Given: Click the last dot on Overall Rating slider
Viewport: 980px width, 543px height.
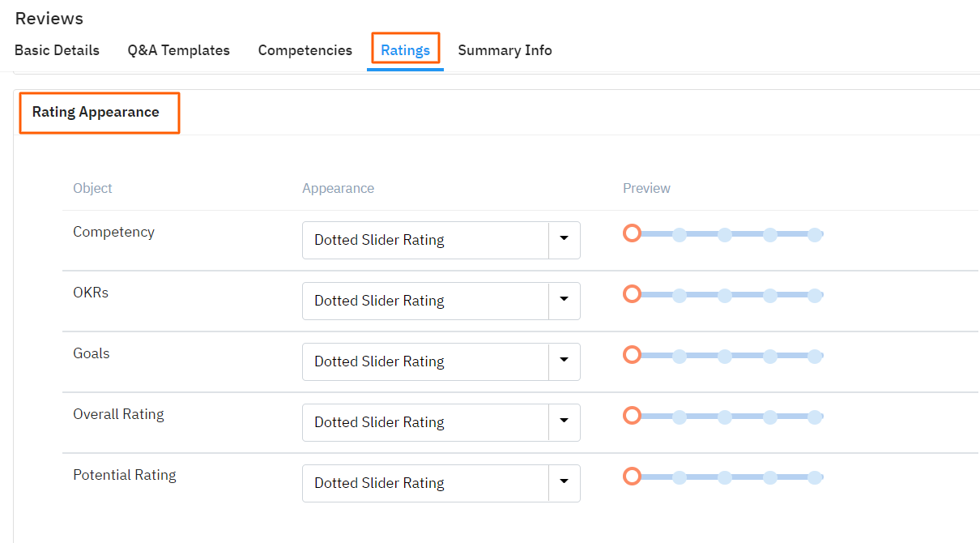Looking at the screenshot, I should (815, 417).
